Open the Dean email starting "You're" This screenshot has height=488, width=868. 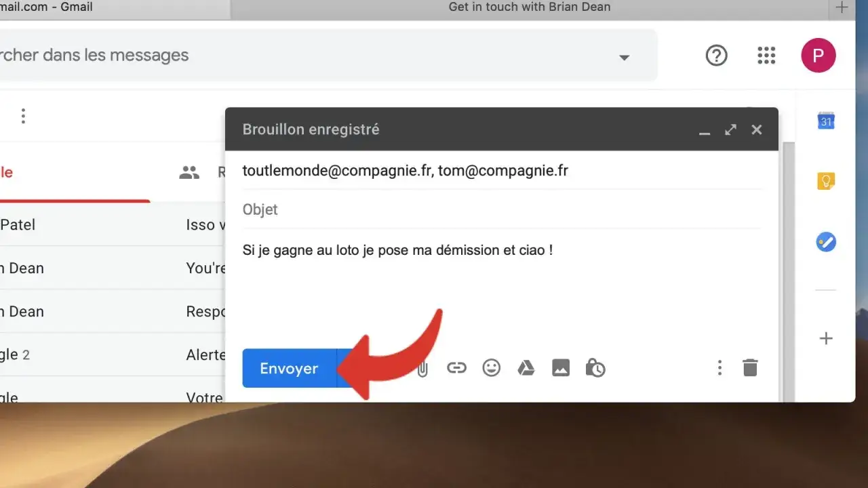point(113,268)
